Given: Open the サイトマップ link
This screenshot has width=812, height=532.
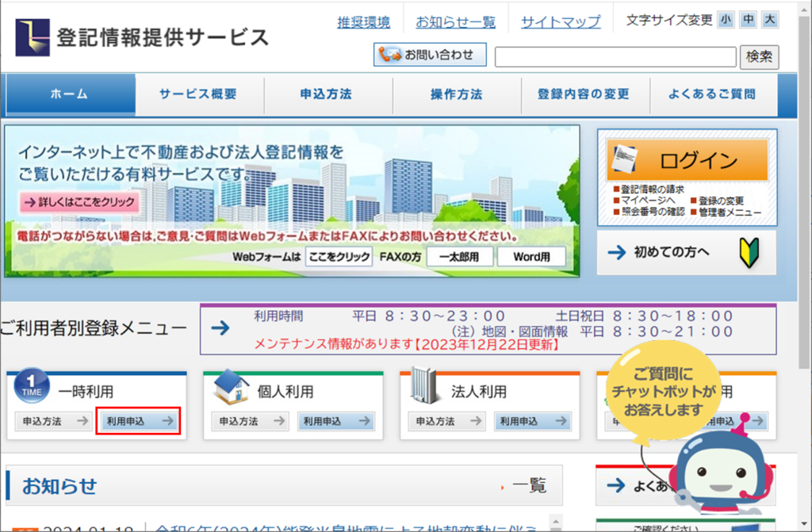Looking at the screenshot, I should [x=561, y=22].
